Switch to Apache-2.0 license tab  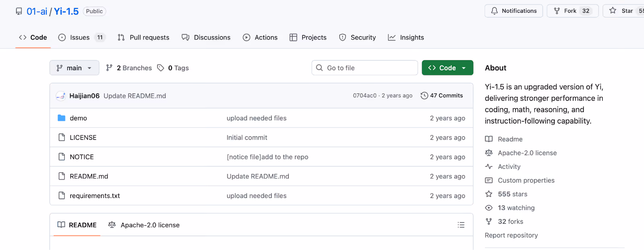[144, 225]
